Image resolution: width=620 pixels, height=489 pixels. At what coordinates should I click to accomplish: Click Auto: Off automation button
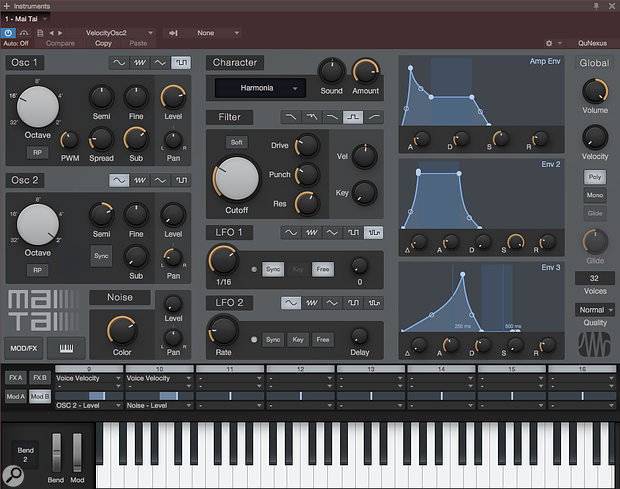click(x=16, y=43)
